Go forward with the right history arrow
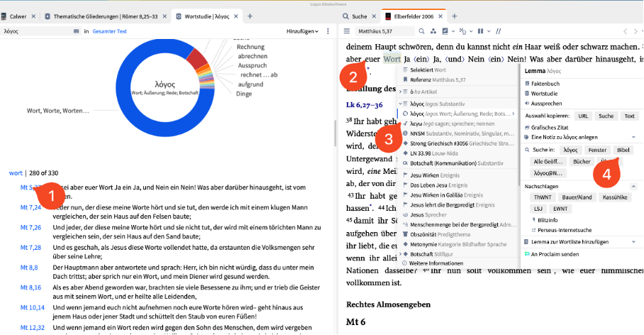Viewport: 644px width, 335px height. click(x=635, y=31)
